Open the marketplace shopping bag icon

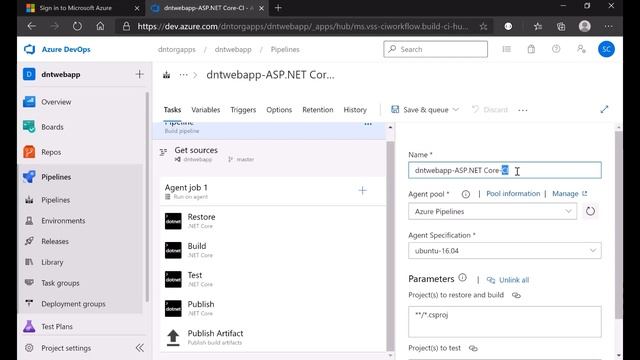(x=531, y=49)
